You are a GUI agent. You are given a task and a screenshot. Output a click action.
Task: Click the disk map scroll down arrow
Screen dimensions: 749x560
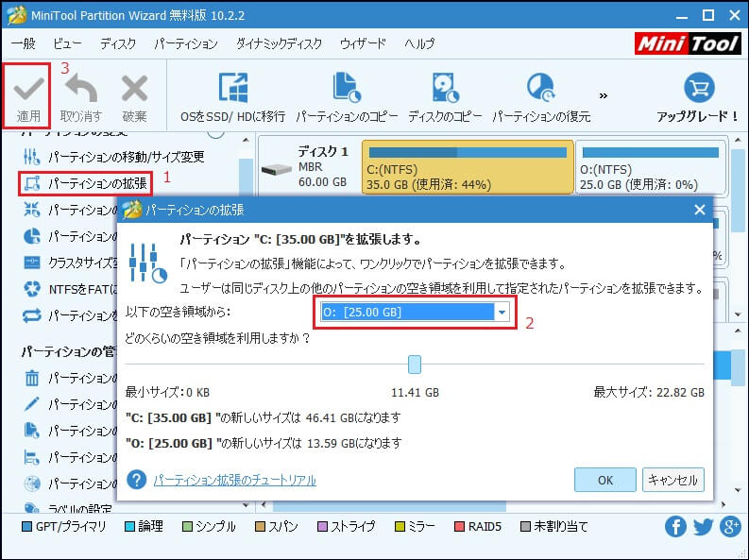(x=738, y=314)
